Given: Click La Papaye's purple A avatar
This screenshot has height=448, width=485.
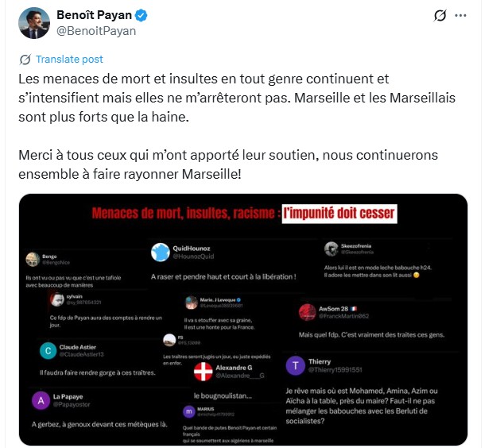Looking at the screenshot, I should 40,401.
